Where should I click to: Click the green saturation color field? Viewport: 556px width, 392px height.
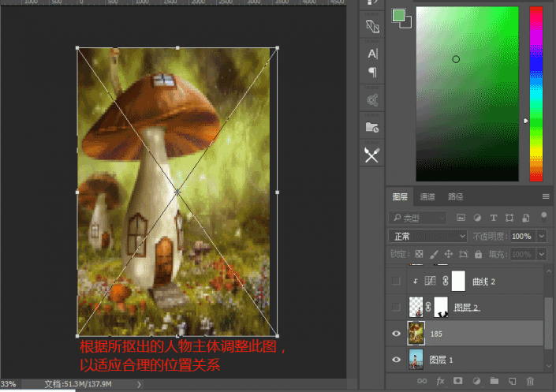[x=468, y=94]
